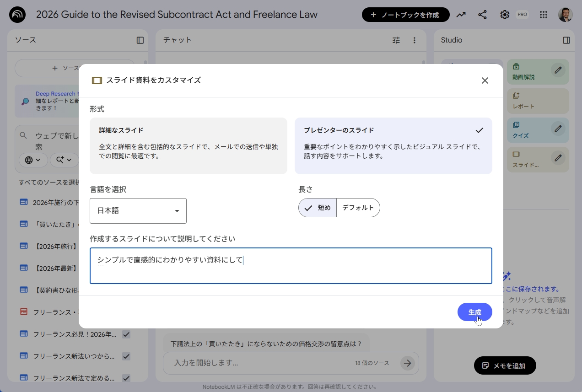Viewport: 582px width, 392px height.
Task: Open the 日本語 language dropdown
Action: coord(138,211)
